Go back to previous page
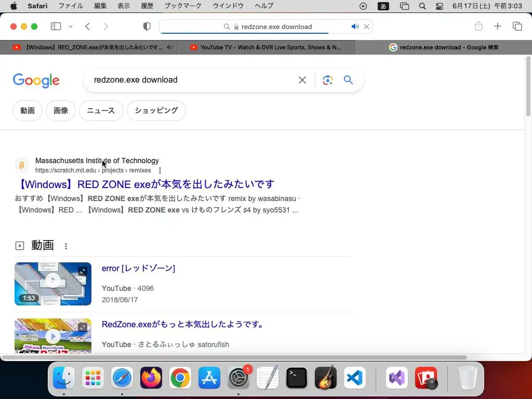Image resolution: width=532 pixels, height=399 pixels. click(x=87, y=26)
